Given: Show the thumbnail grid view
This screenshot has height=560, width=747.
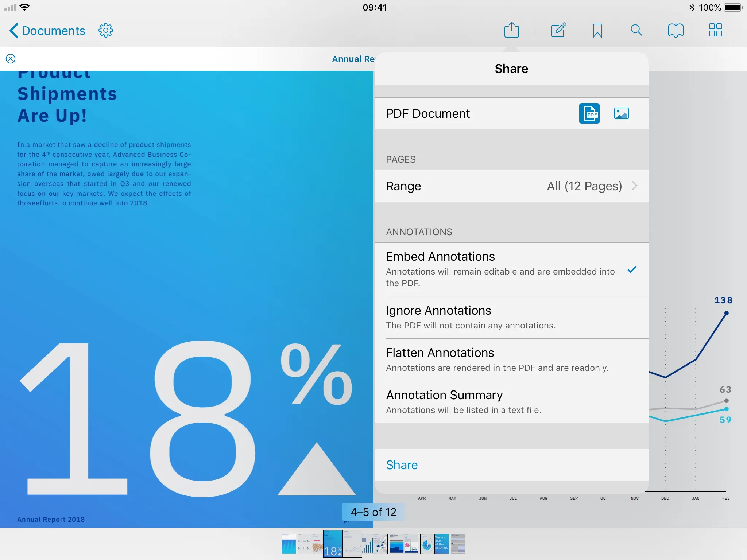Looking at the screenshot, I should click(x=715, y=30).
